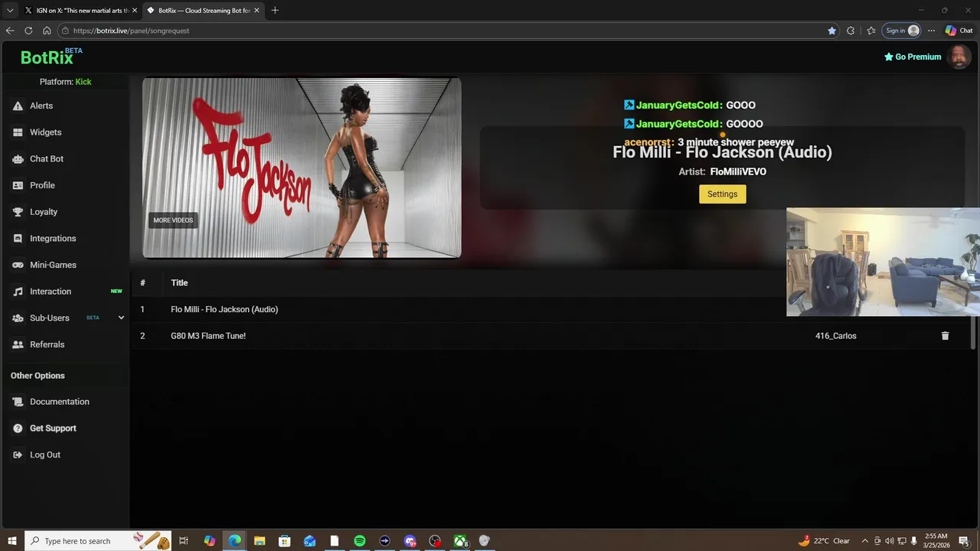Screen dimensions: 980x551
Task: Open the Alerts section in sidebar
Action: pos(41,106)
